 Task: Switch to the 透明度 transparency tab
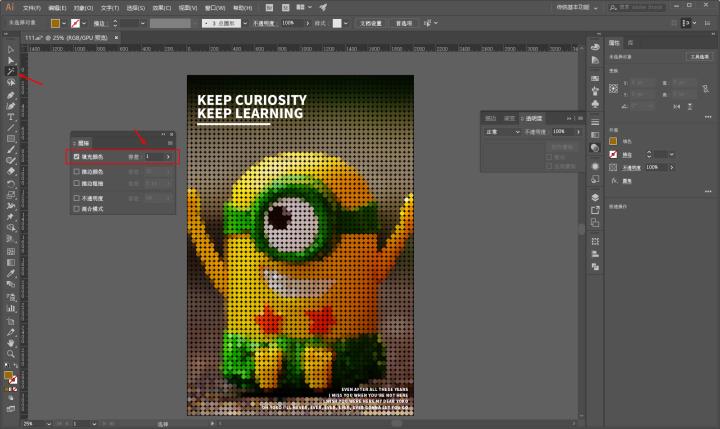coord(534,117)
